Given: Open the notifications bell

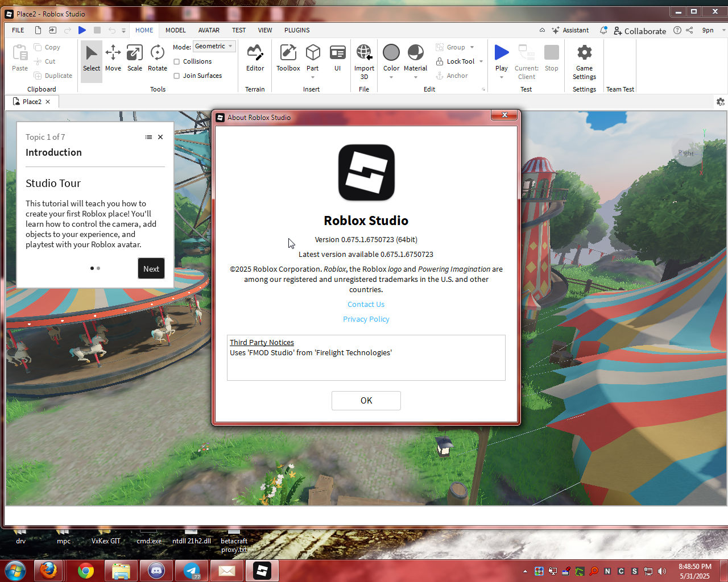Looking at the screenshot, I should point(603,30).
